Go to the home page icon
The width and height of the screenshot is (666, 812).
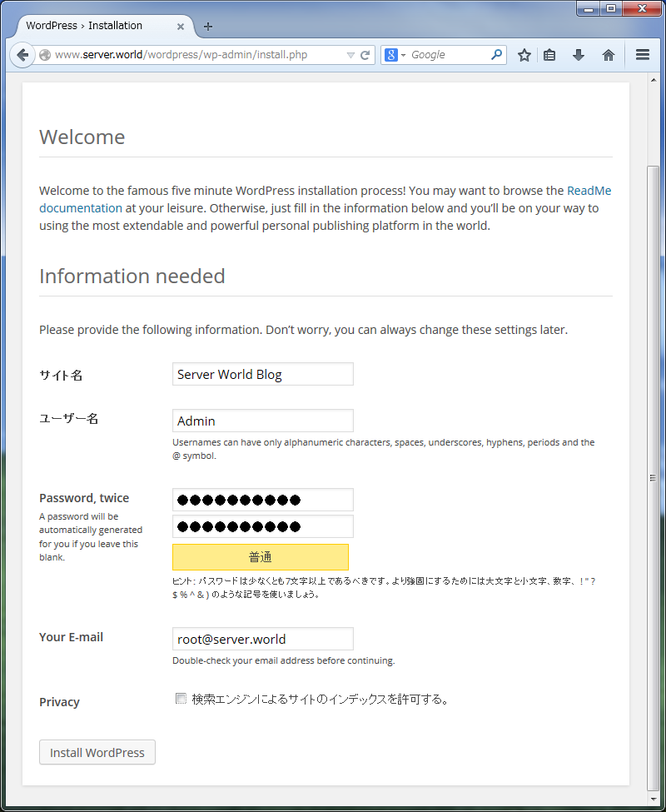[608, 55]
